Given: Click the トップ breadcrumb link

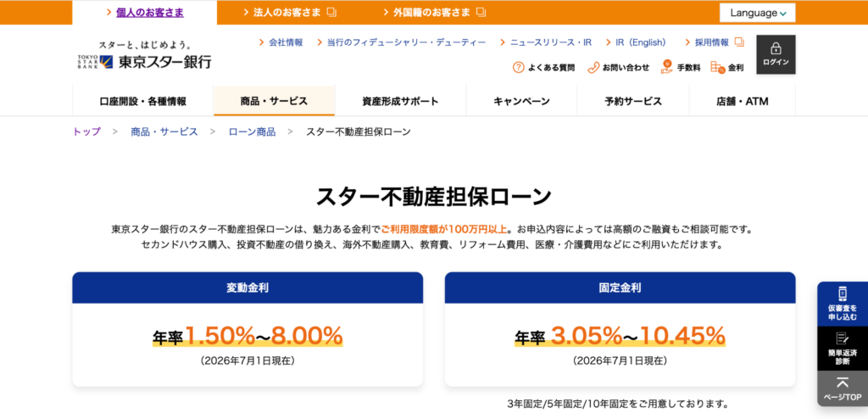Looking at the screenshot, I should 87,132.
